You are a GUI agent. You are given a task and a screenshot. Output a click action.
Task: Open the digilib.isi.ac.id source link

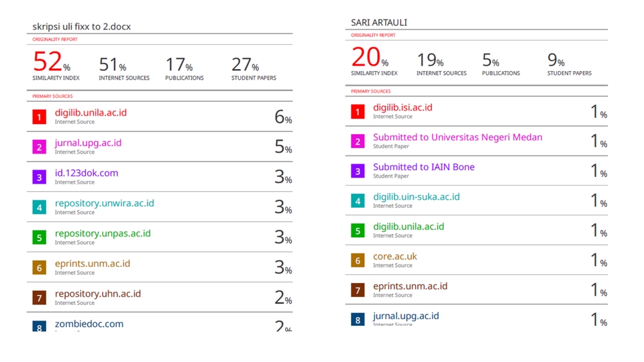point(402,107)
